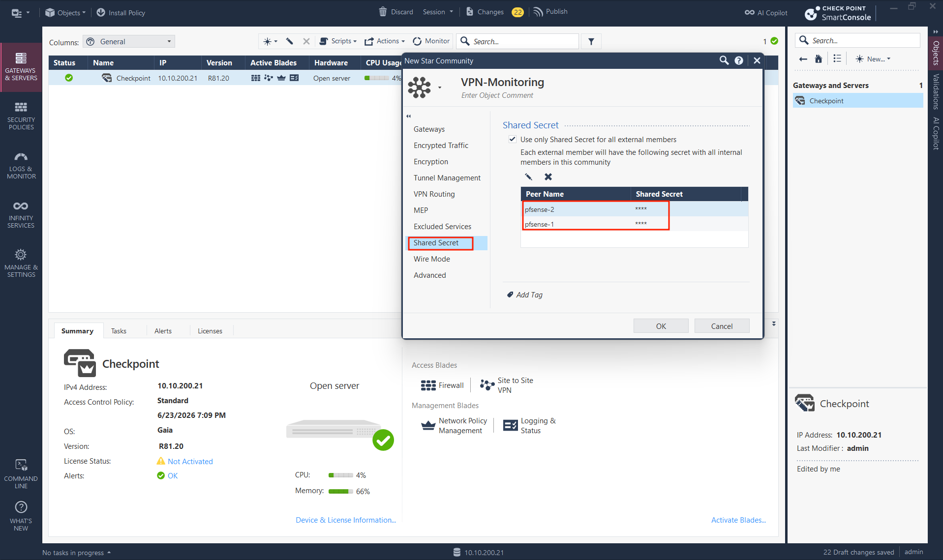Expand the tasks in progress status arrow
943x560 pixels.
[109, 553]
